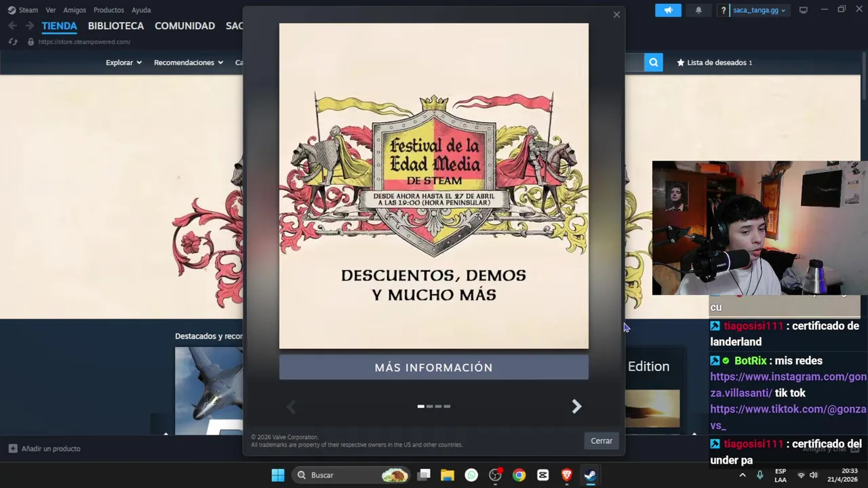Click the padlock icon beside the store URL
The height and width of the screenshot is (488, 868).
pyautogui.click(x=31, y=42)
